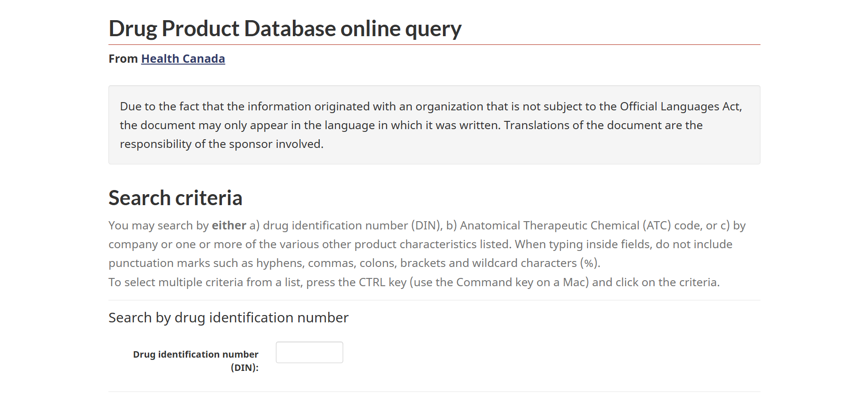This screenshot has width=868, height=397.
Task: Open the Health Canada link
Action: (183, 59)
